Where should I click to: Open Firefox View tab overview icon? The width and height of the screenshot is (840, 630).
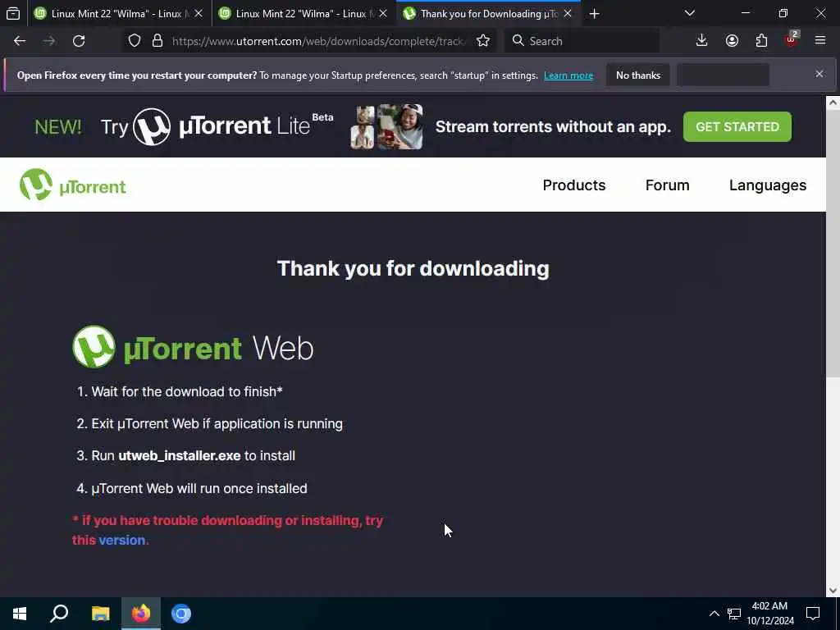coord(13,14)
